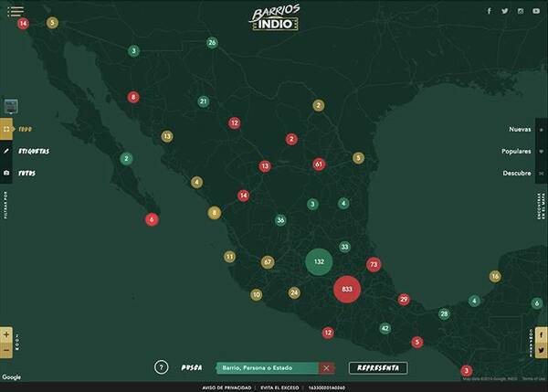Click the Barrios Indio logo
The height and width of the screenshot is (392, 548).
275,17
